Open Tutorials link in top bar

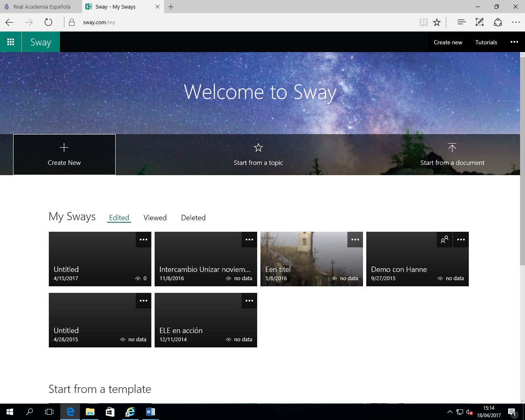coord(486,42)
